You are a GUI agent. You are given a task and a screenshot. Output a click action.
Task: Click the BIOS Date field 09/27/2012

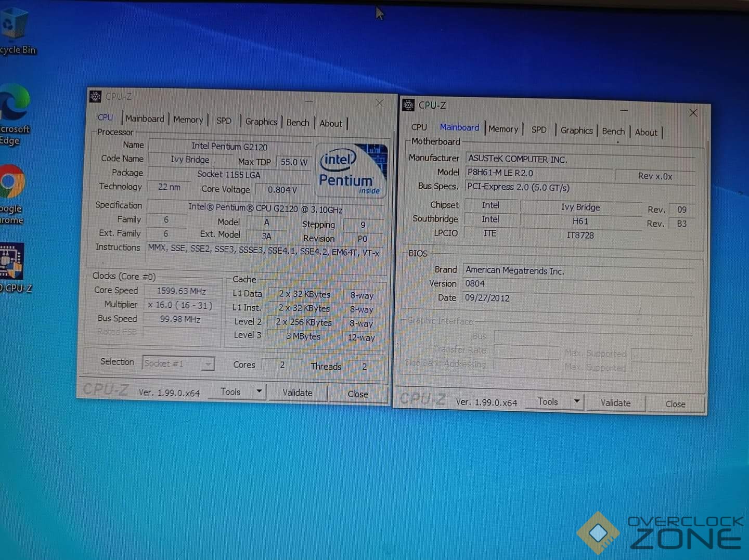pos(578,298)
